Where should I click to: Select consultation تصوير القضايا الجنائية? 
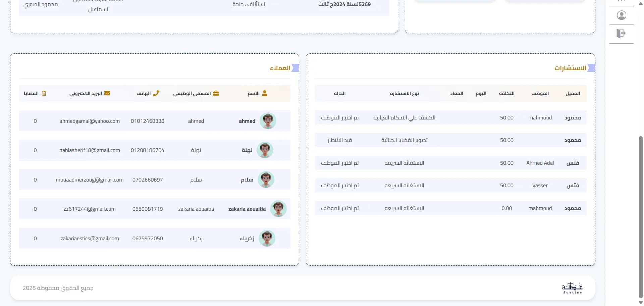(404, 140)
